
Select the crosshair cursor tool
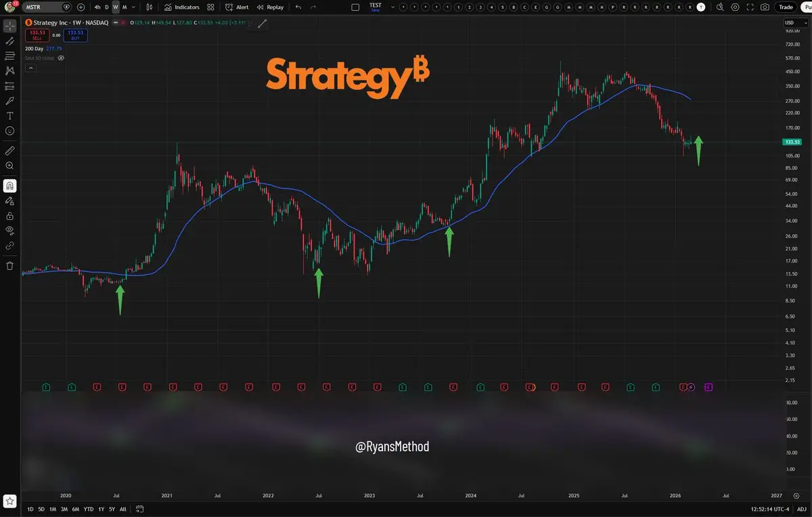coord(10,26)
